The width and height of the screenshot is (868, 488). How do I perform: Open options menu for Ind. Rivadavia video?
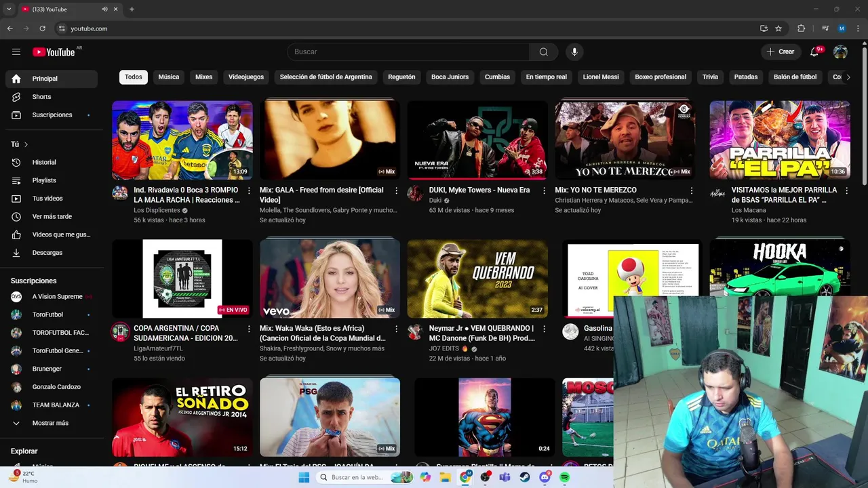tap(249, 191)
